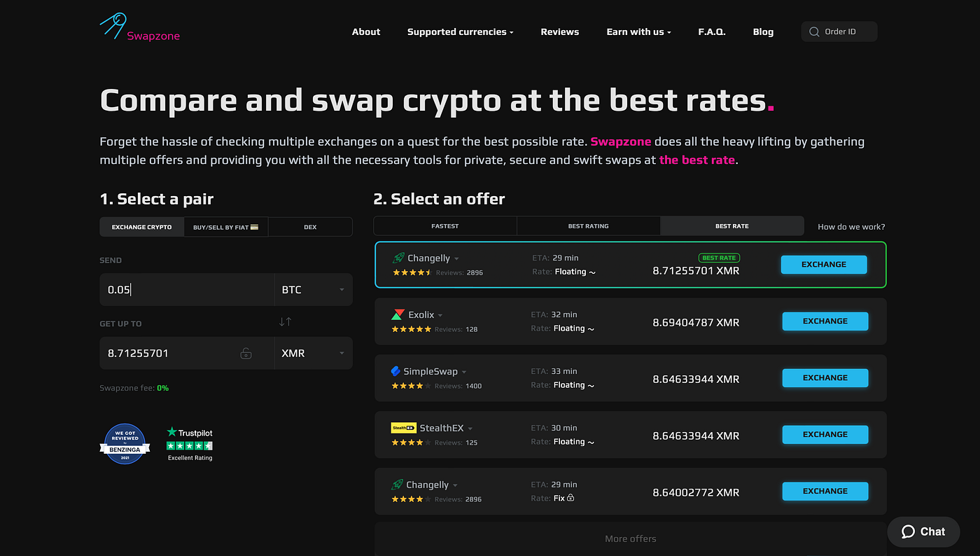
Task: Open the About page
Action: pos(366,32)
